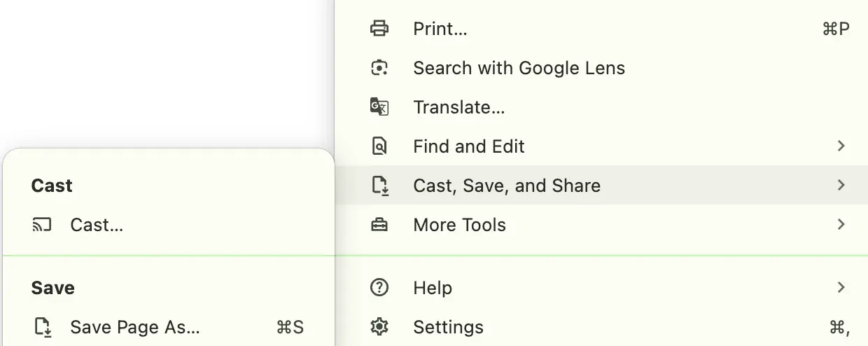Screen dimensions: 868x346
Task: Open the Settings menu entry
Action: coord(601,327)
